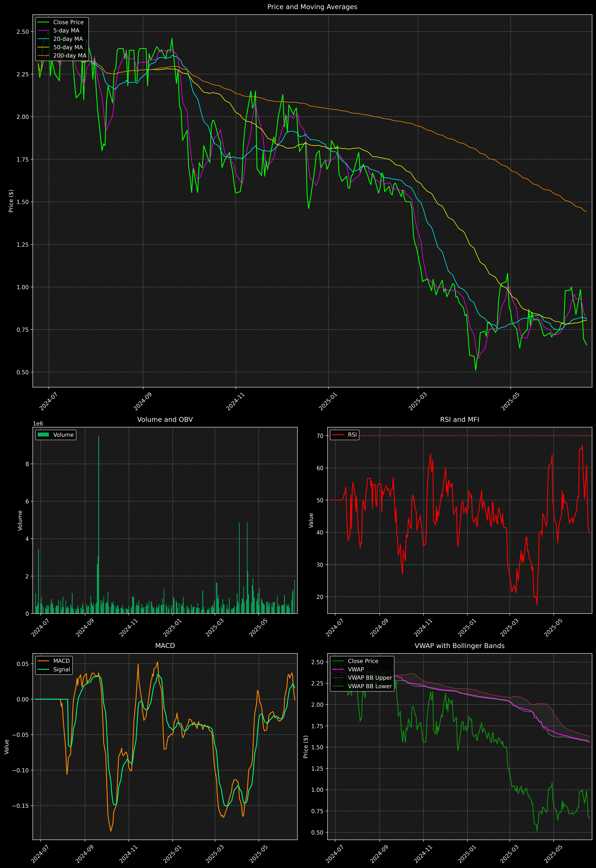Click the −0.10 tick on the MACD axis

click(x=21, y=770)
